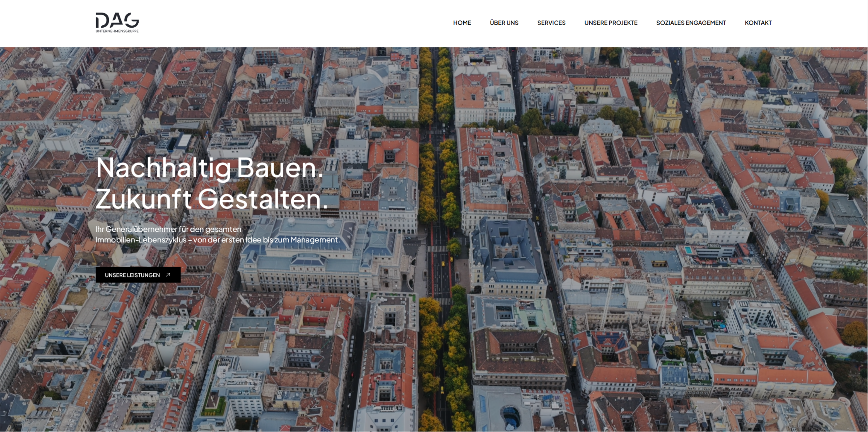This screenshot has width=868, height=432.
Task: Go to the ÜBER UNS page
Action: click(x=504, y=23)
